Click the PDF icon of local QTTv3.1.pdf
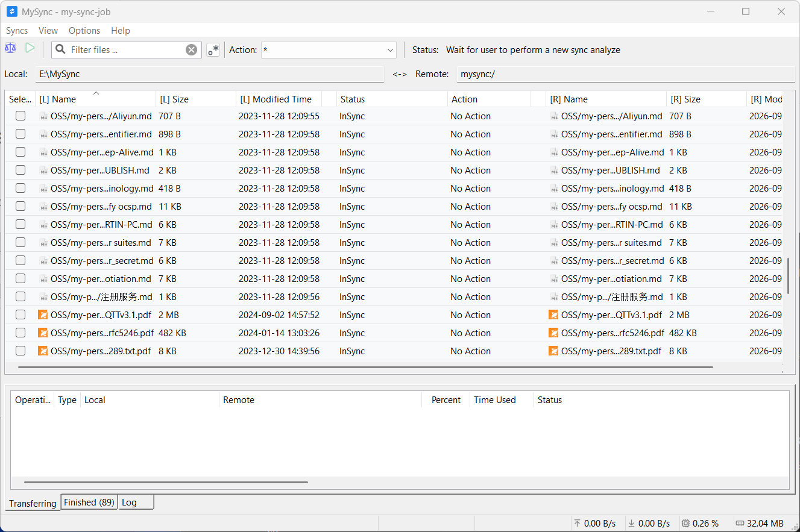This screenshot has height=532, width=800. pos(43,315)
